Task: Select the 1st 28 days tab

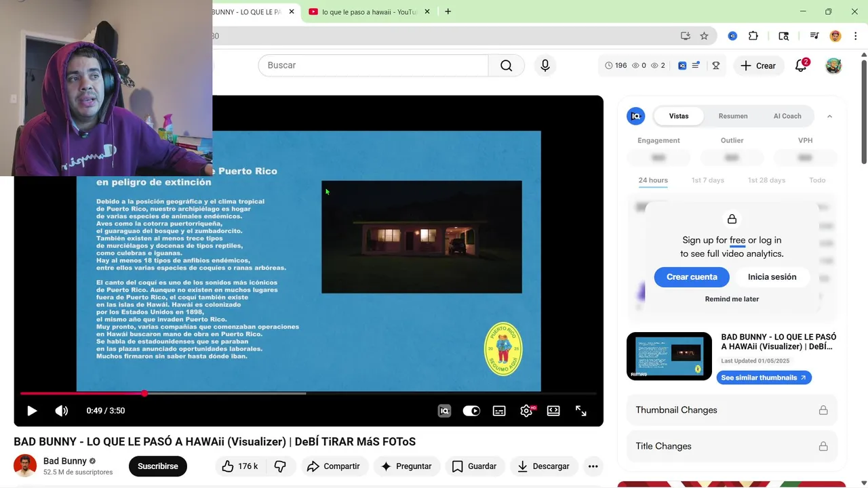Action: [766, 180]
